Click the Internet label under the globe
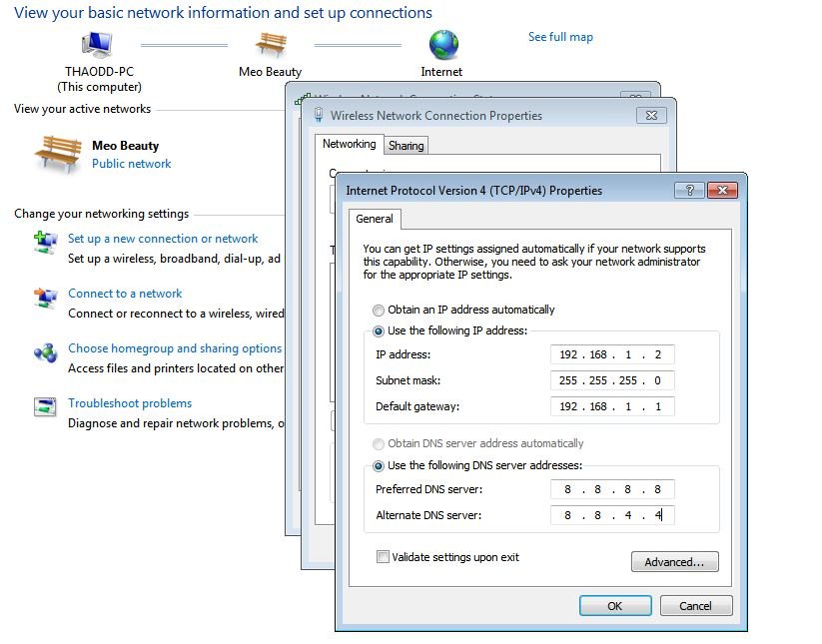Screen dimensions: 822x644 pyautogui.click(x=441, y=72)
